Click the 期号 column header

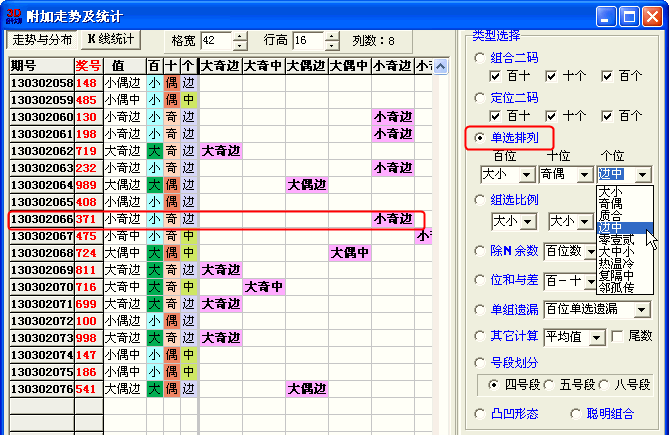coord(40,66)
